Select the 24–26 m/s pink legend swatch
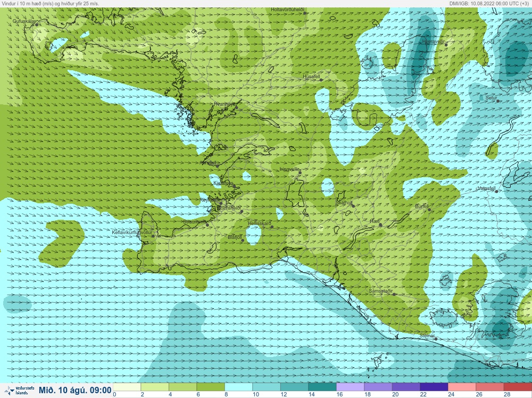Viewport: 532px width, 398px height. pyautogui.click(x=462, y=387)
